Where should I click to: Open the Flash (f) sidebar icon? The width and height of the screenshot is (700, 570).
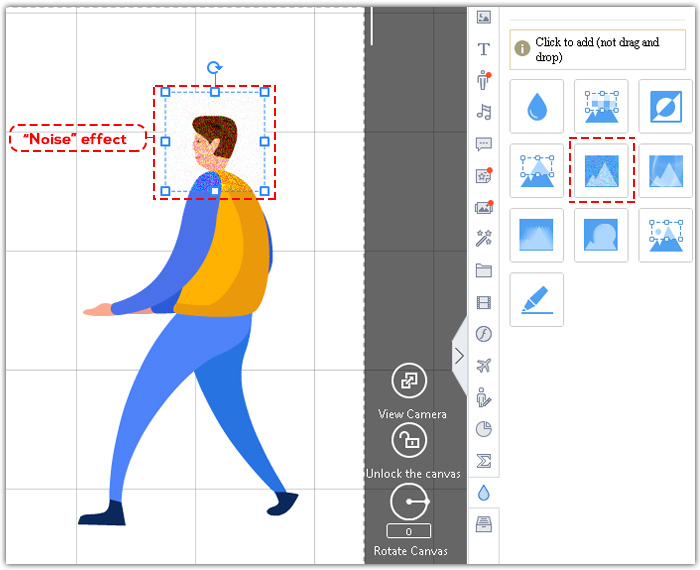(x=483, y=333)
